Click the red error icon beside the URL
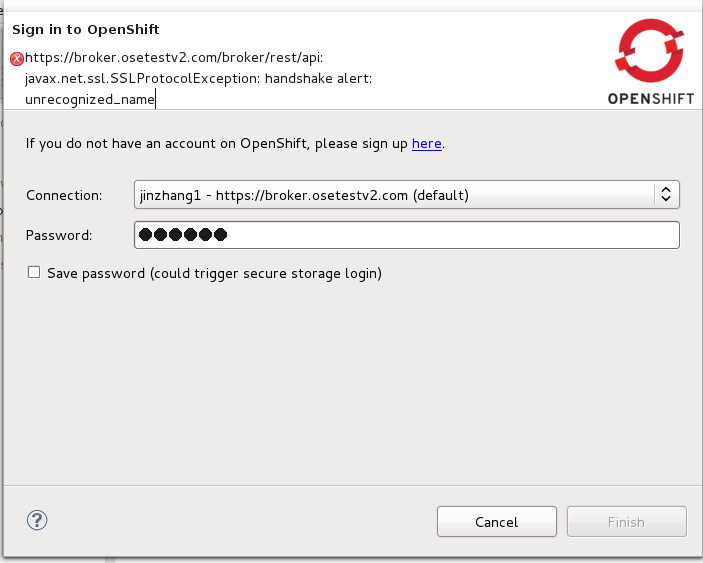The height and width of the screenshot is (563, 703). click(17, 59)
